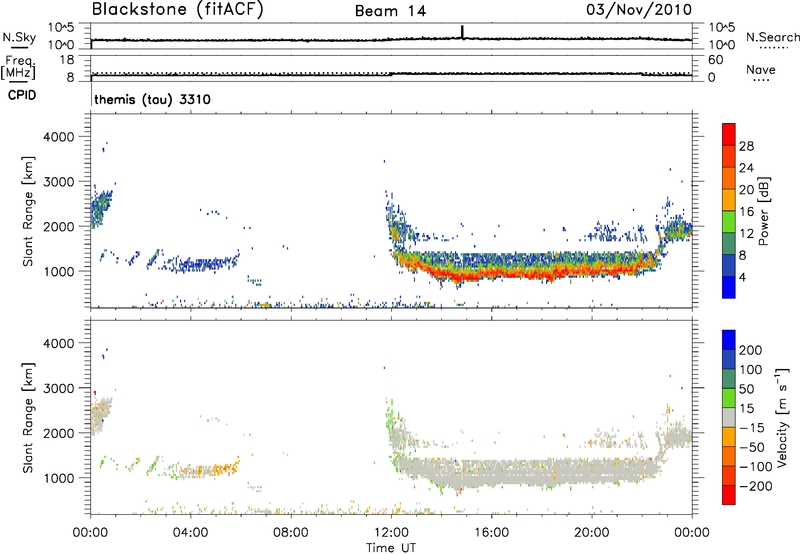Click the top blue 200 Velocity colorbar segment

click(x=729, y=340)
